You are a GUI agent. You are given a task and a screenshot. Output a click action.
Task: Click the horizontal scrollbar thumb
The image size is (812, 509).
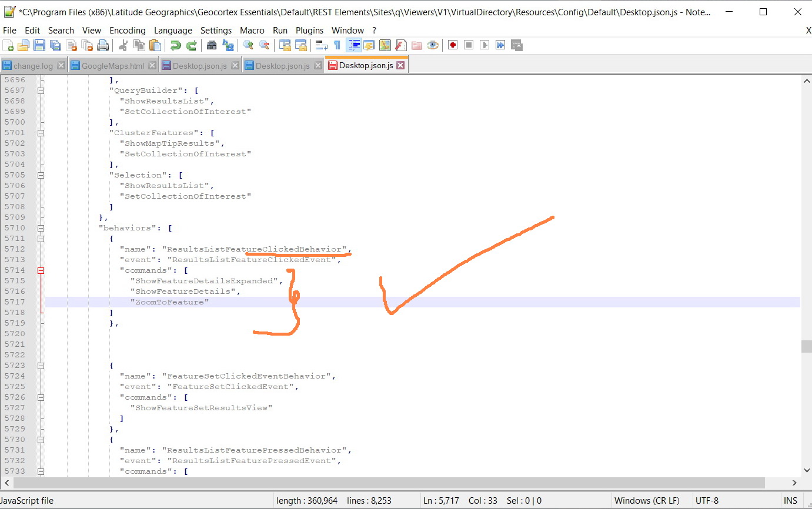389,483
